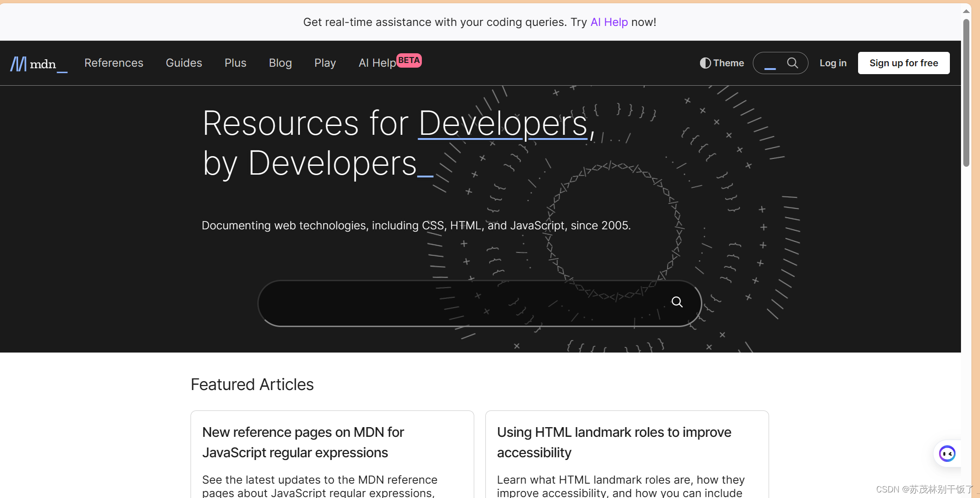Open the Plus menu
Image resolution: width=980 pixels, height=498 pixels.
coord(235,63)
